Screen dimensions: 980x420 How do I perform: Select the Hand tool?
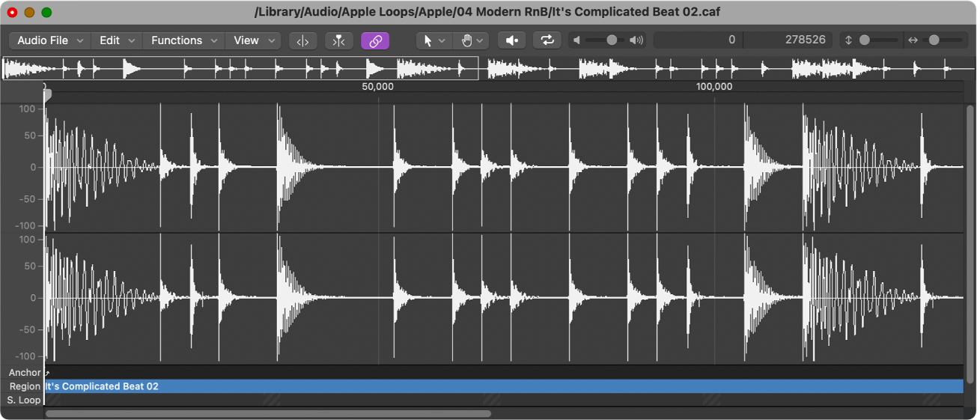coord(466,40)
